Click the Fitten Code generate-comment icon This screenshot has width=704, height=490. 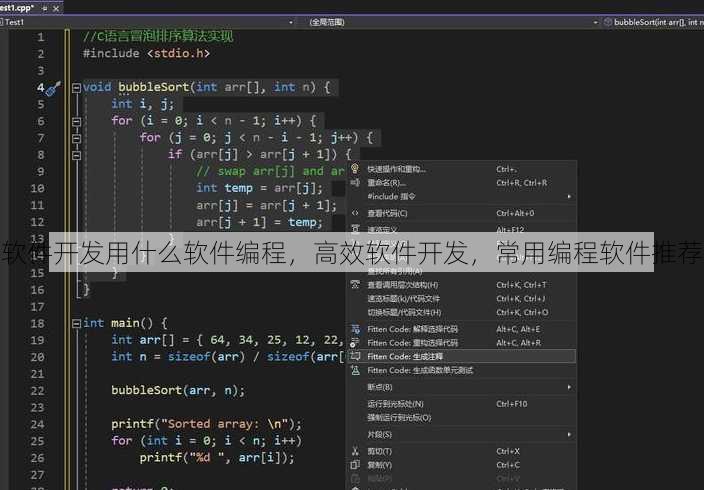click(355, 356)
